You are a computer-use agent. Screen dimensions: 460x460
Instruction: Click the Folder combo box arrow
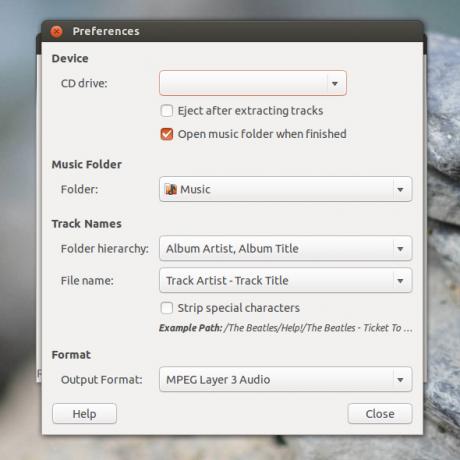[400, 190]
